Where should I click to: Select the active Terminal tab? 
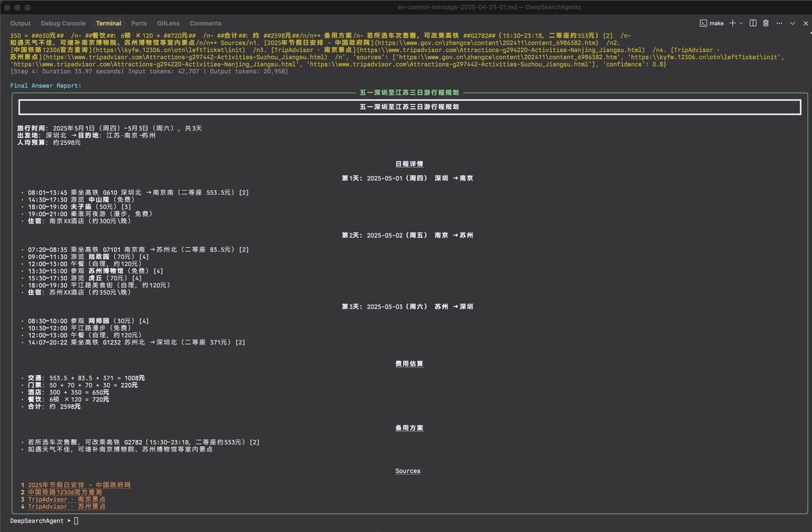point(108,23)
